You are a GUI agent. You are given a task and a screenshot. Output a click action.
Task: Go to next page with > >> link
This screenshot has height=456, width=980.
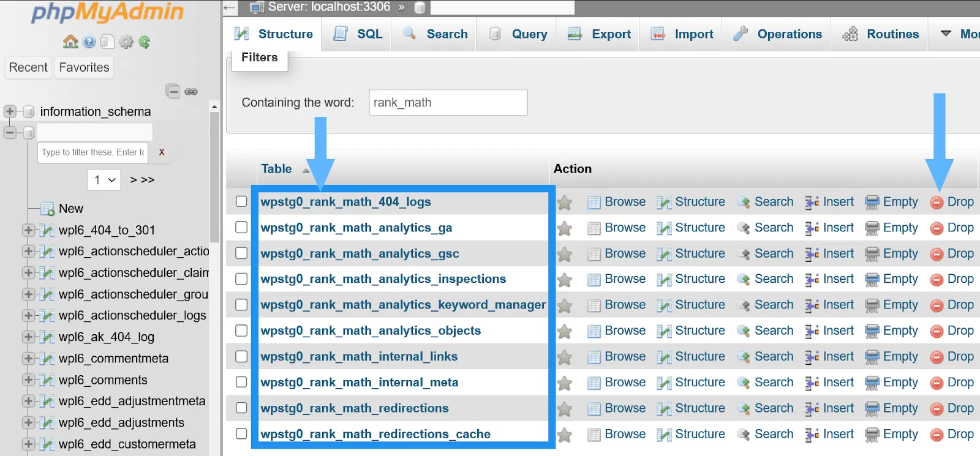(x=142, y=180)
